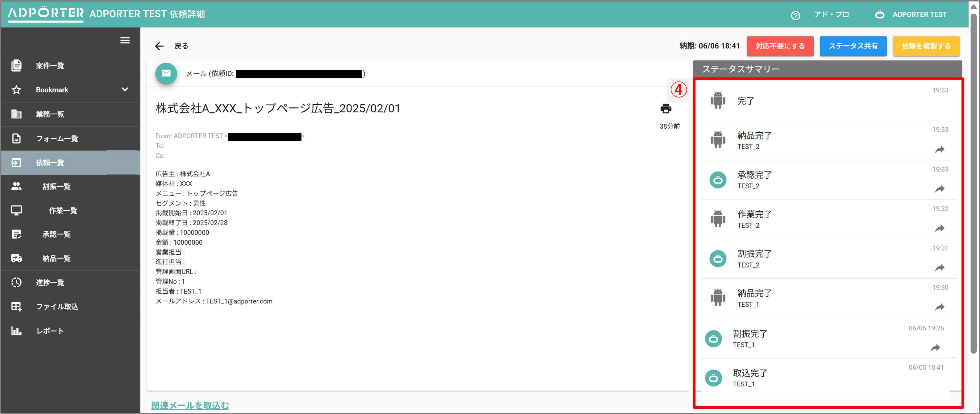
Task: Click the 対応不要にする red button
Action: (780, 46)
